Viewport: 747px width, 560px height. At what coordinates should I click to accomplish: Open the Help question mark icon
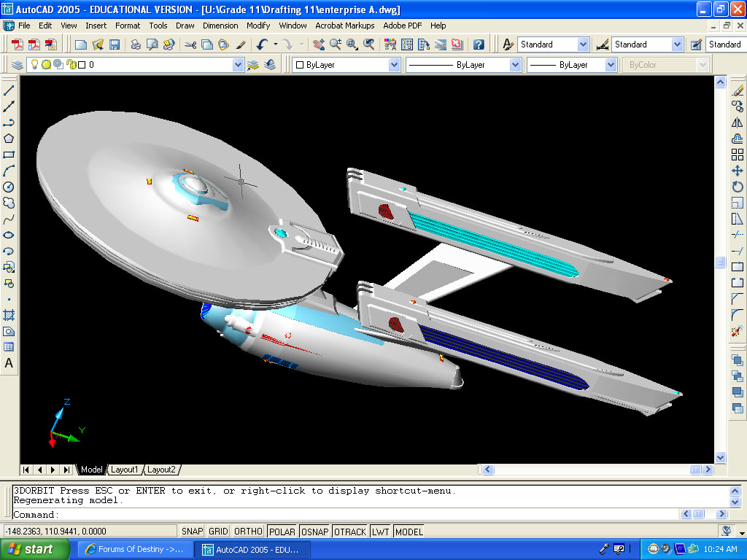(x=479, y=44)
